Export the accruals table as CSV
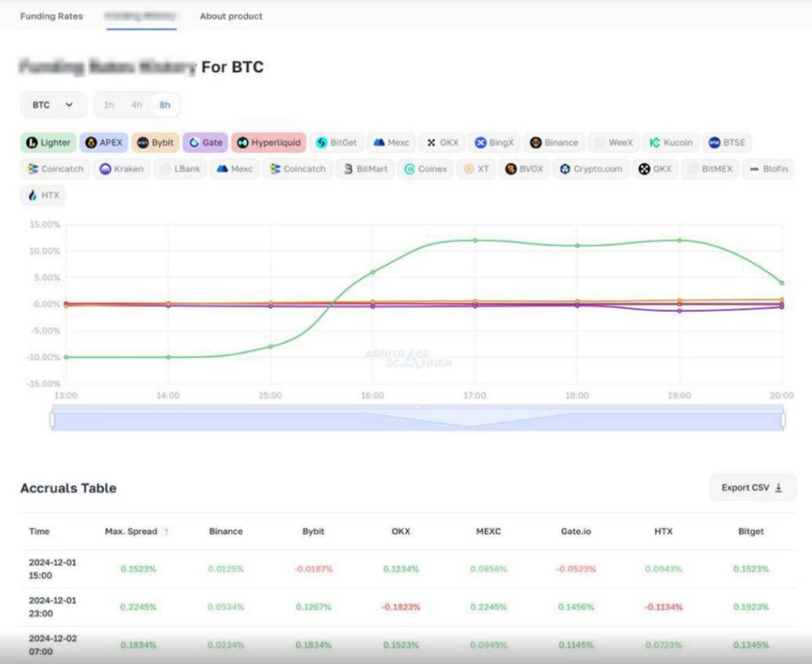 click(x=752, y=487)
